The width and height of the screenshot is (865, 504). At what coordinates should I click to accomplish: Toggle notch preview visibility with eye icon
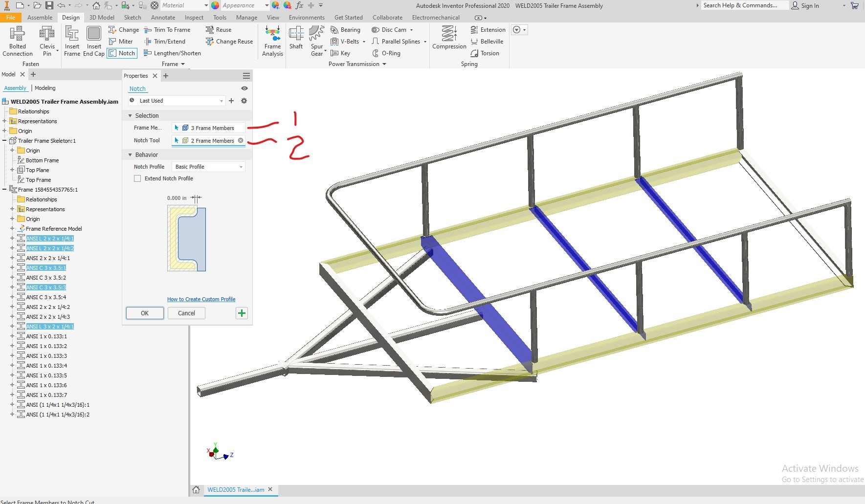244,88
